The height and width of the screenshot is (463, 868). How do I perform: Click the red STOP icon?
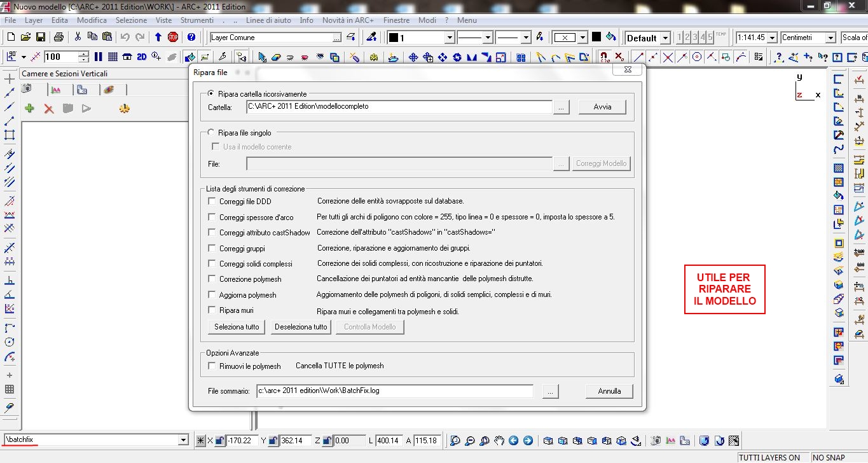point(173,38)
